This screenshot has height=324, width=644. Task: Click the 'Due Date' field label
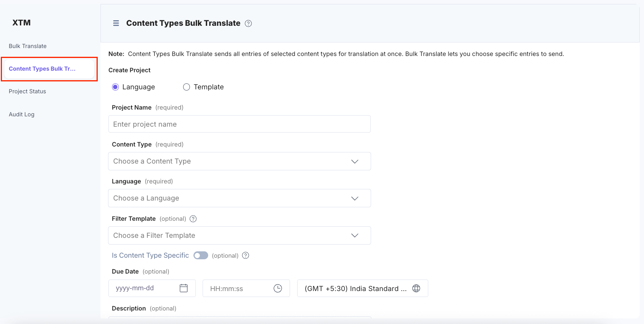[x=125, y=272]
